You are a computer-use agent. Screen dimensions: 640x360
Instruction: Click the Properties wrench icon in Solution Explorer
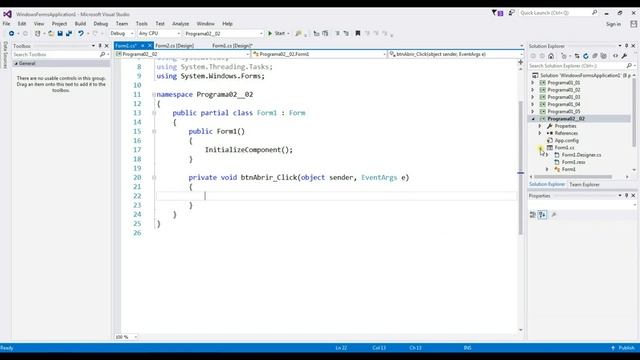[x=624, y=56]
